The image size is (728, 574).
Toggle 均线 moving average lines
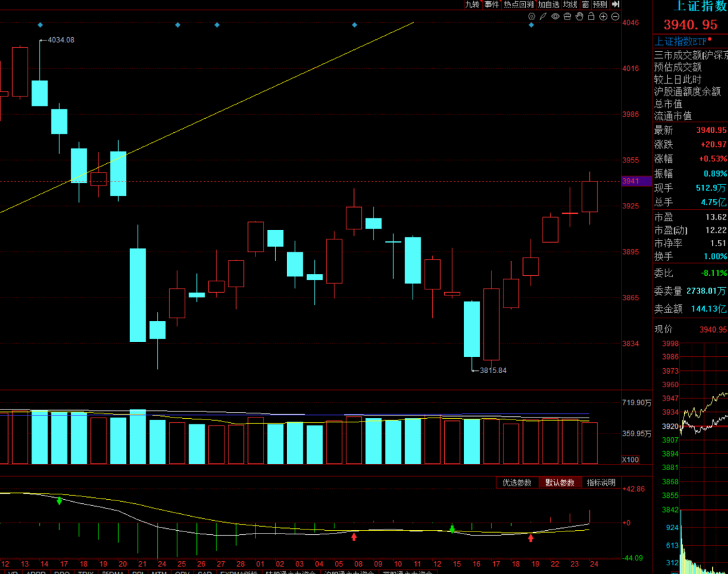[570, 4]
